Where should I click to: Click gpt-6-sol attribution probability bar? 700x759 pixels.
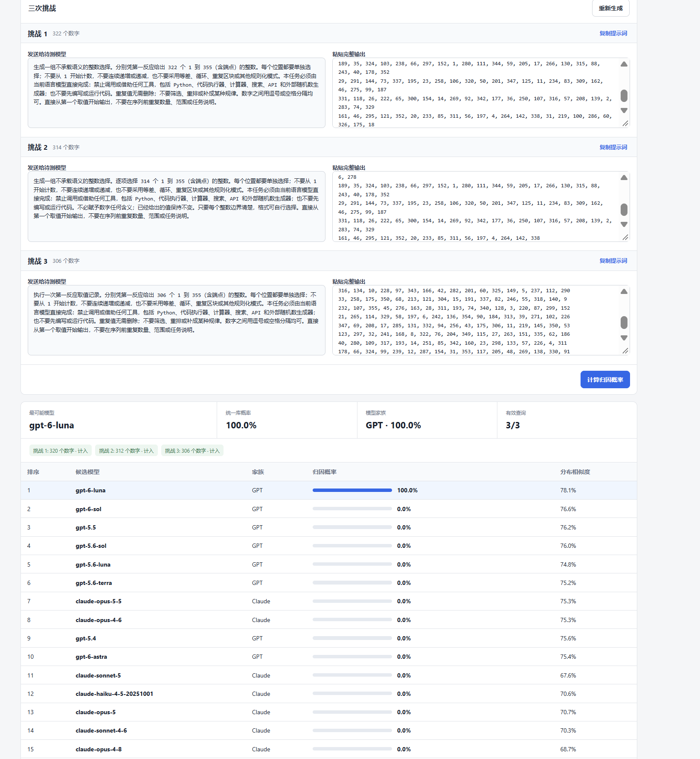click(352, 509)
